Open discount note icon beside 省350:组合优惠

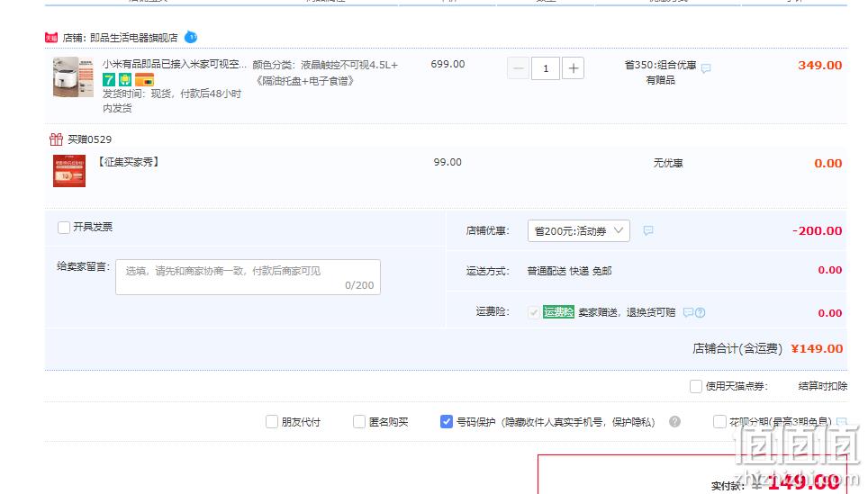point(706,68)
